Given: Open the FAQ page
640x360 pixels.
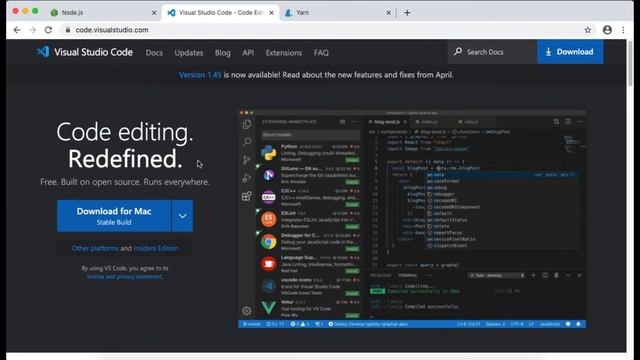Looking at the screenshot, I should 321,53.
